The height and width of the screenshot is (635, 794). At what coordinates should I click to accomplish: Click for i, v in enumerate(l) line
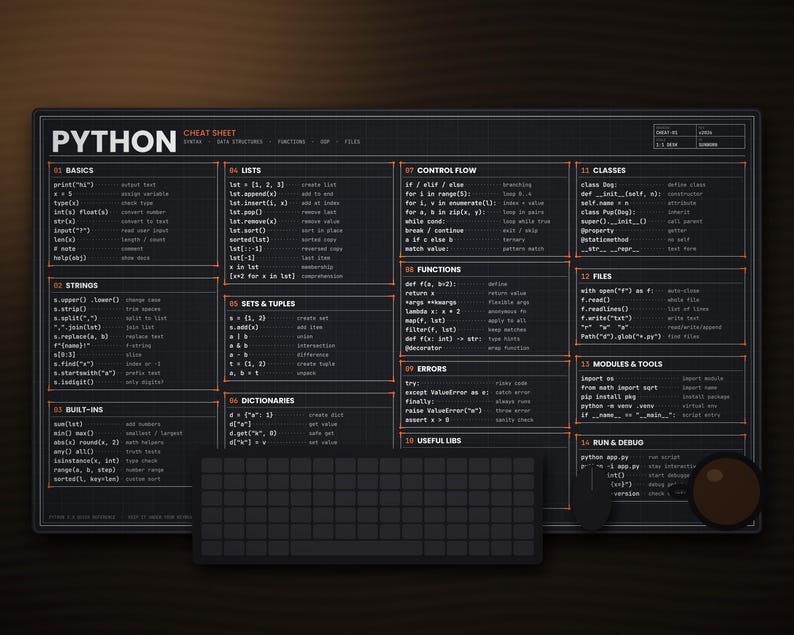(451, 203)
